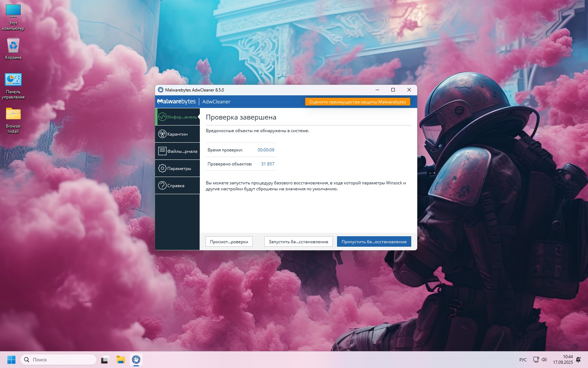The width and height of the screenshot is (588, 368).
Task: Click the orange Malwarebytes protection banner
Action: point(357,102)
